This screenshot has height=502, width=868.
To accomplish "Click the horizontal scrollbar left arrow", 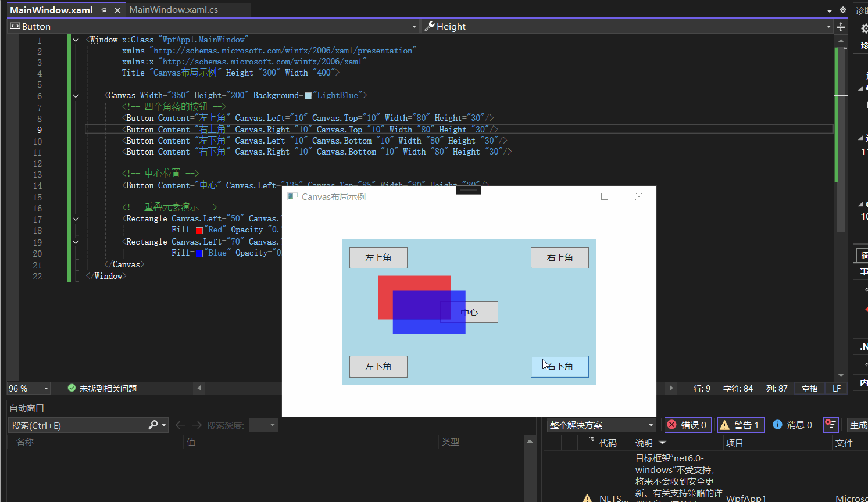I will [x=199, y=388].
